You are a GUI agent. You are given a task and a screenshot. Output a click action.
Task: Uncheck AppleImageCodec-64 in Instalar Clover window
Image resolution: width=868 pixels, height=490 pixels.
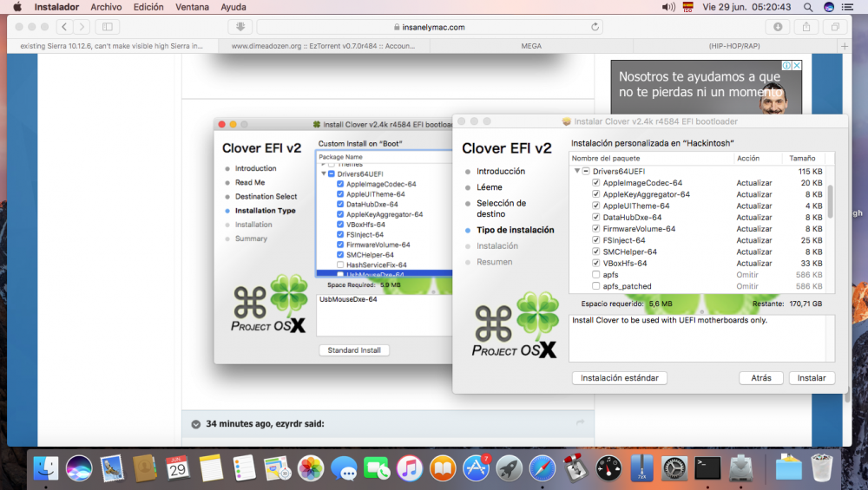595,182
